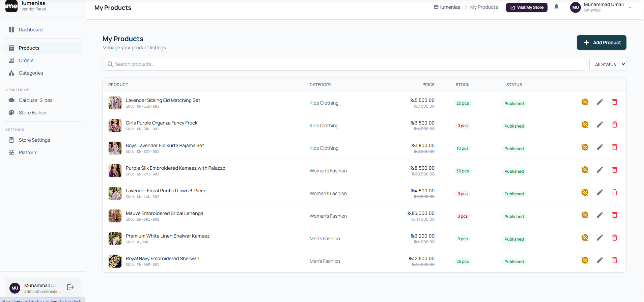Edit Lavender Floral Printed Lawn 3-Piece
644x302 pixels.
pyautogui.click(x=600, y=192)
